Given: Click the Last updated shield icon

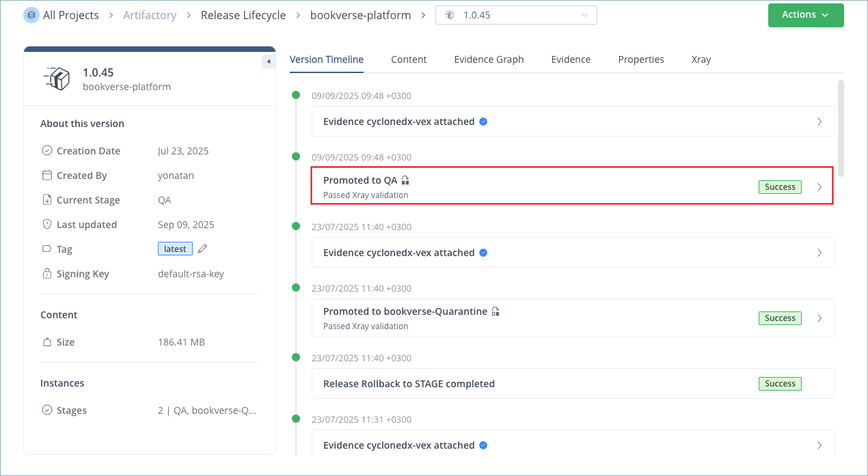Looking at the screenshot, I should coord(47,225).
